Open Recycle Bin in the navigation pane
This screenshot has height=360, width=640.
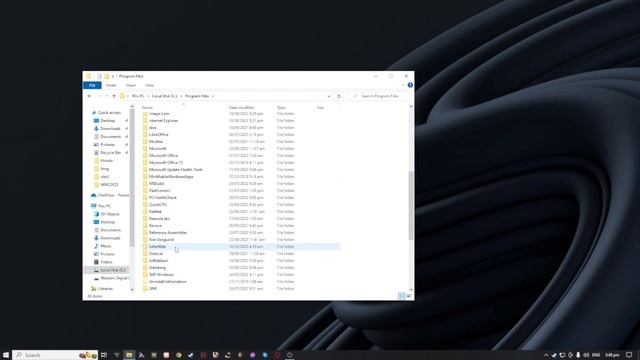click(110, 153)
